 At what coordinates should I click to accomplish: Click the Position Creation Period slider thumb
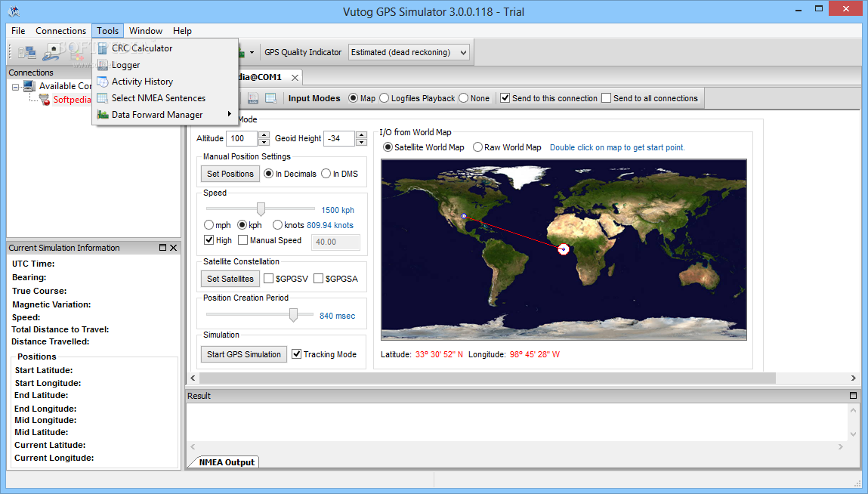293,314
